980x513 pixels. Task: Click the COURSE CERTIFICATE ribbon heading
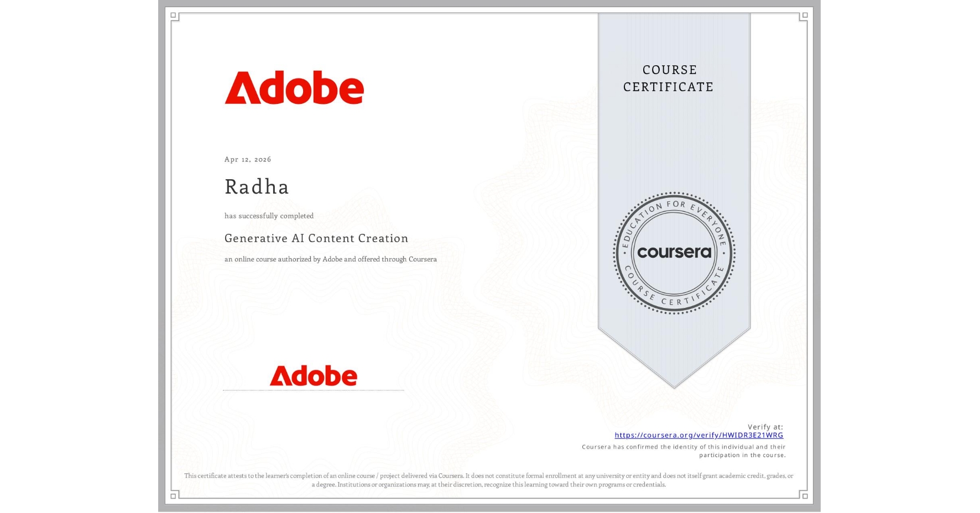[669, 78]
